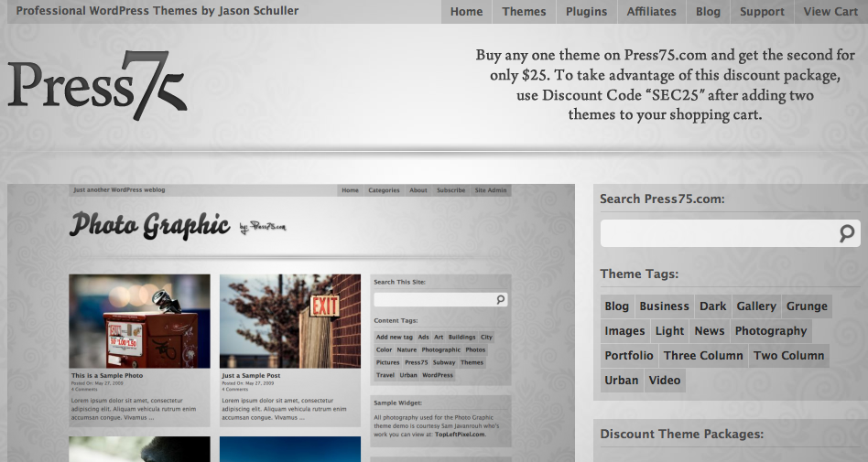Click 'This is a Sample Photo' title

click(107, 375)
